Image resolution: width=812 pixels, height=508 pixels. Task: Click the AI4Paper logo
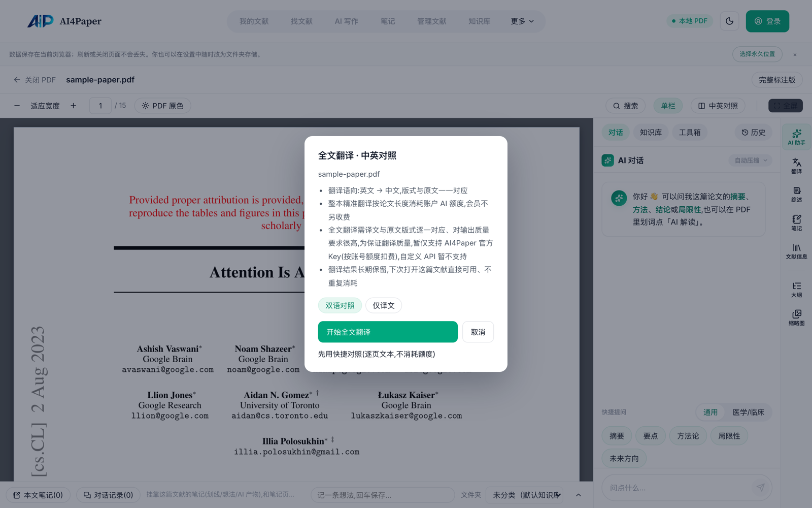click(64, 21)
